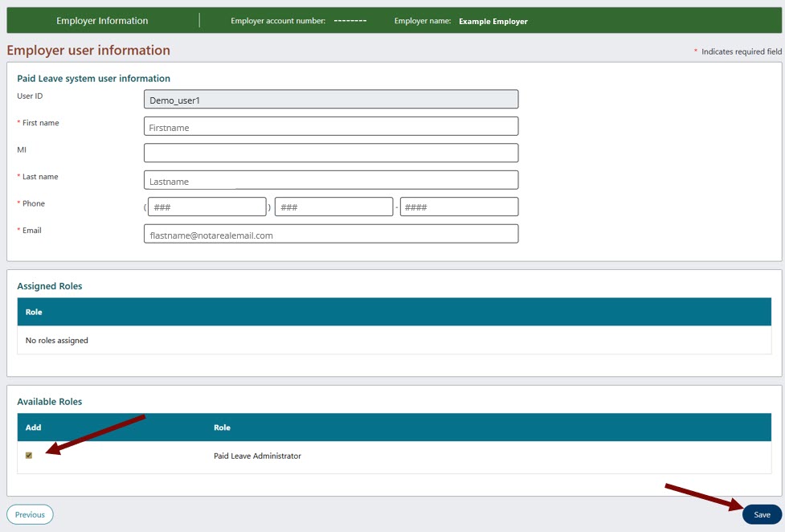Uncheck the Paid Leave Administrator role checkbox
785x532 pixels.
point(30,456)
